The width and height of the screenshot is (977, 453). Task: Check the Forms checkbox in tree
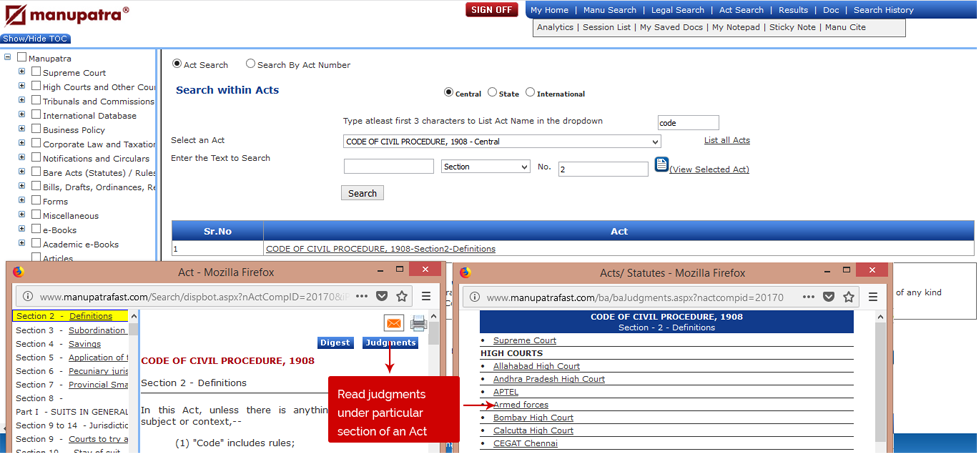[36, 201]
